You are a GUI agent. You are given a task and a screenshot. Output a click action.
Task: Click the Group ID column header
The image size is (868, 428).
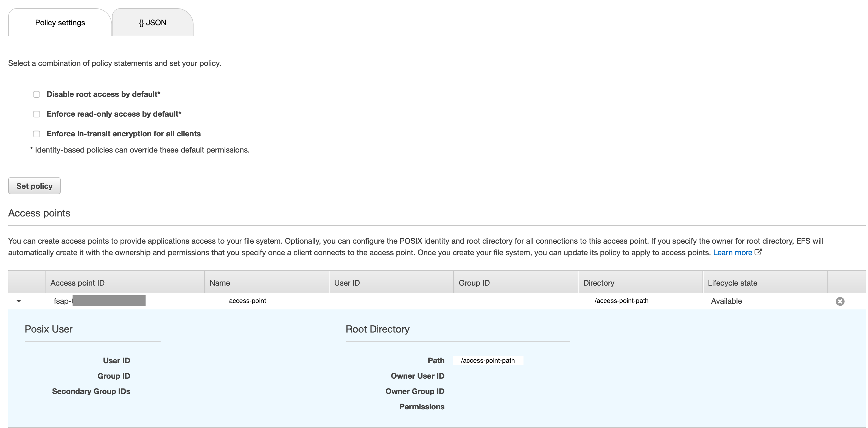(x=474, y=283)
